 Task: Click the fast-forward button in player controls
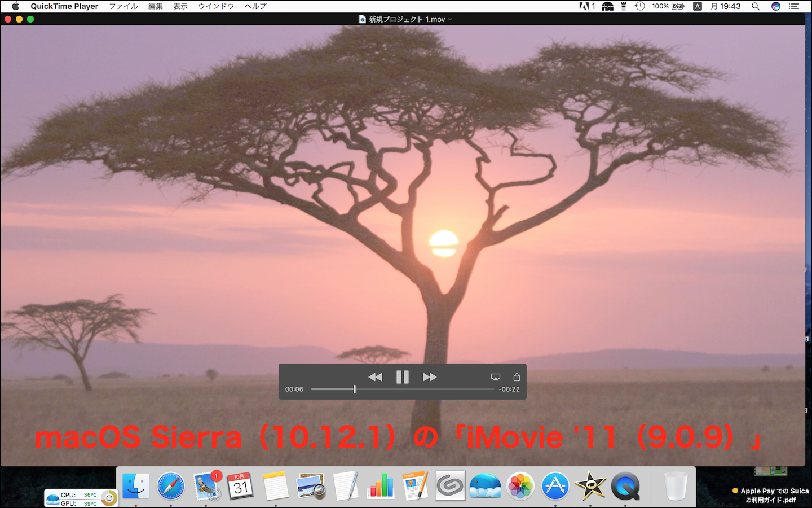pos(430,377)
